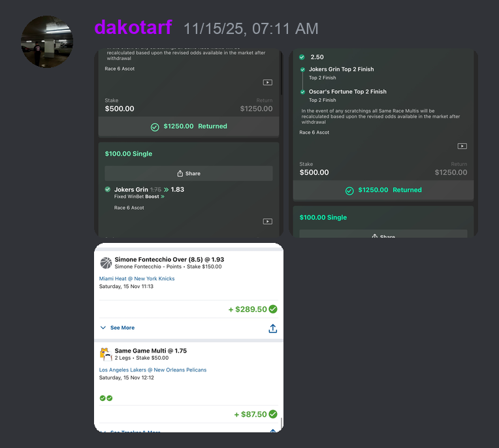499x448 pixels.
Task: Open dakotarf's profile avatar
Action: (47, 42)
